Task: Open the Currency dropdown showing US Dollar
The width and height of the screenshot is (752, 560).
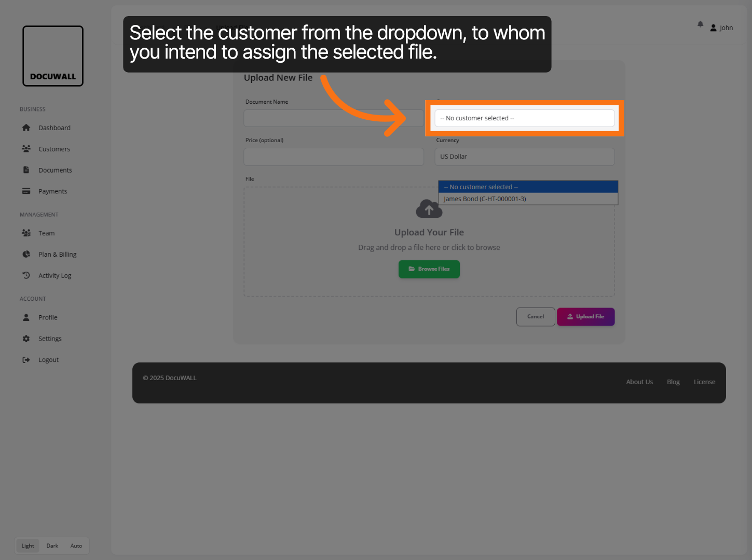Action: pyautogui.click(x=524, y=157)
